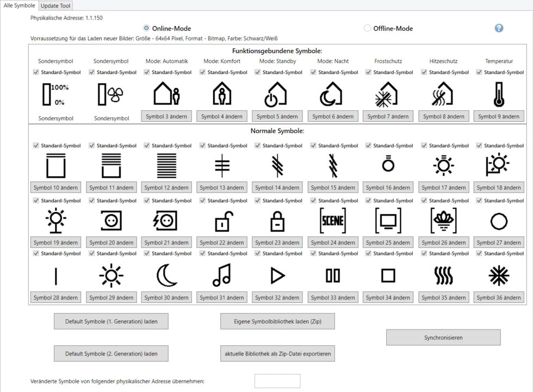Select the SCENE symbol above Symbol 24
The height and width of the screenshot is (392, 533).
click(332, 221)
